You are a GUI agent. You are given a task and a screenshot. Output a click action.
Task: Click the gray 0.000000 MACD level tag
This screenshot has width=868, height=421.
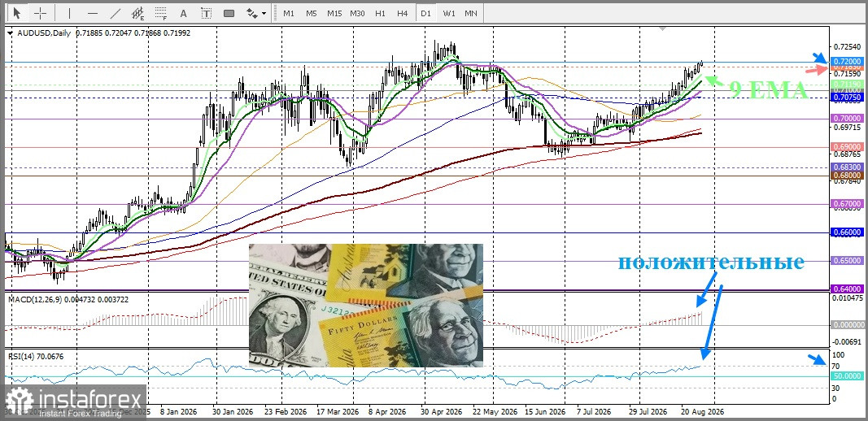(x=847, y=324)
